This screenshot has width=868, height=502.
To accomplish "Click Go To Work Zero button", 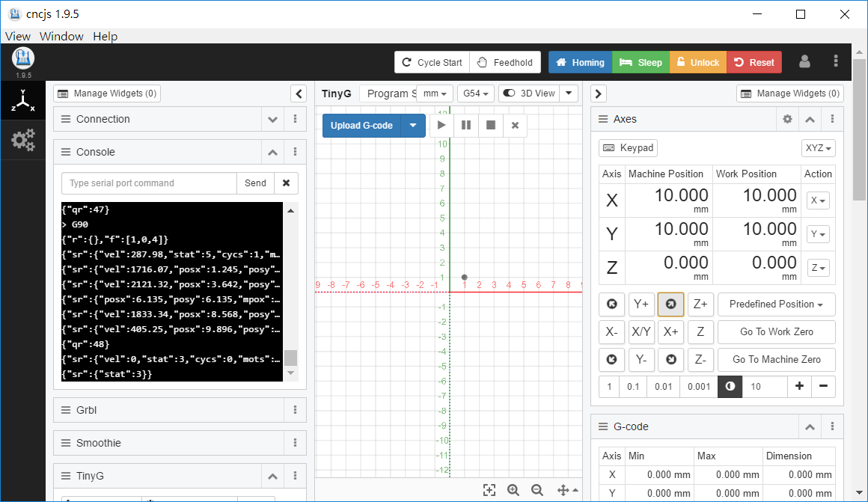I will pyautogui.click(x=776, y=331).
